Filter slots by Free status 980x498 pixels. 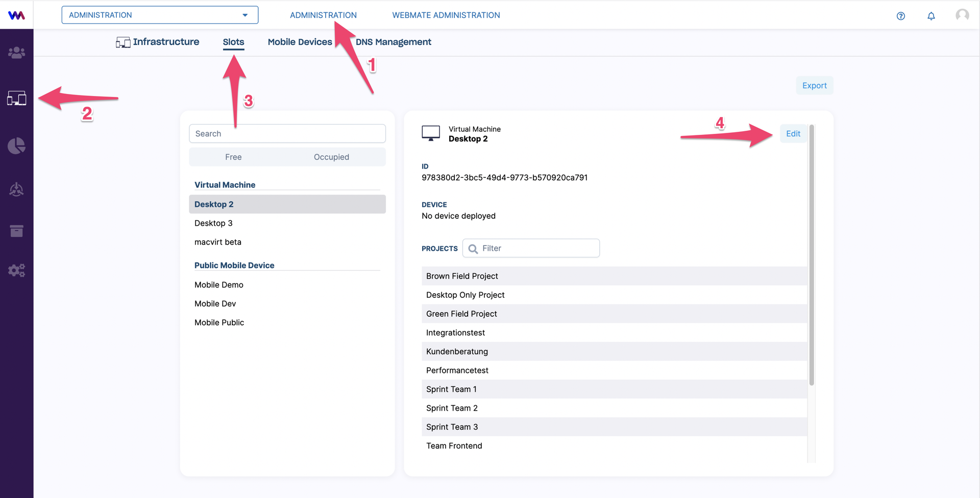[x=233, y=157]
